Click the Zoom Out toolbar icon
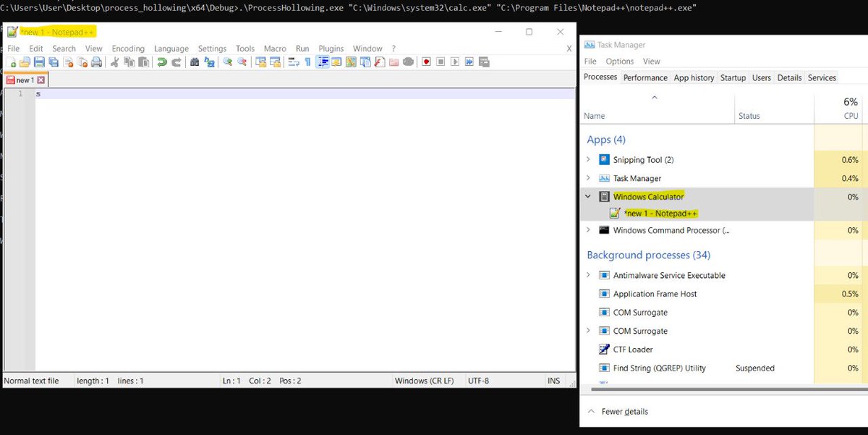 click(x=242, y=62)
